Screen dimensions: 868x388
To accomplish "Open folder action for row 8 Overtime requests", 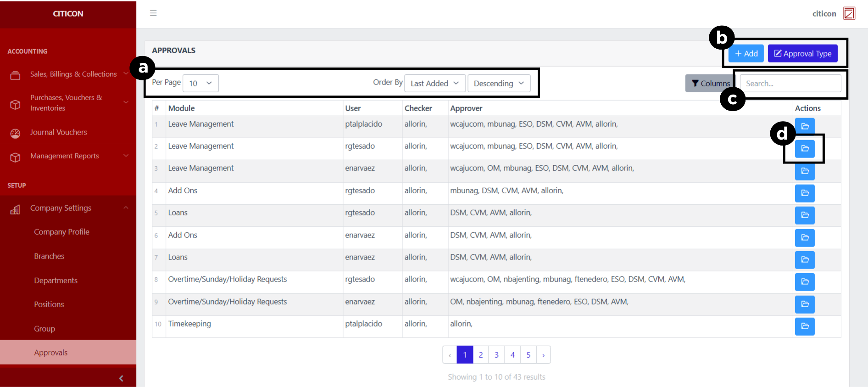I will [x=804, y=282].
